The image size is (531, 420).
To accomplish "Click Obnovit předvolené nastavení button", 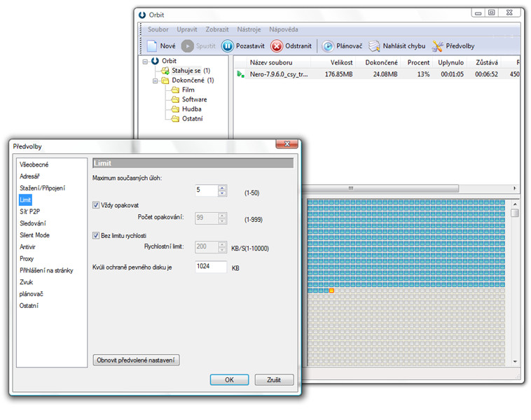I will [x=136, y=360].
